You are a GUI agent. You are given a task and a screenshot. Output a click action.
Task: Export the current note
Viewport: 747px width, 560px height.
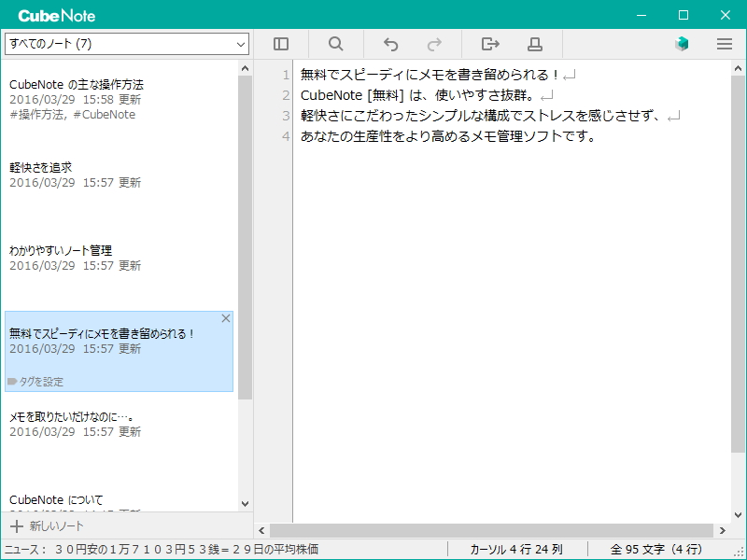(x=490, y=44)
